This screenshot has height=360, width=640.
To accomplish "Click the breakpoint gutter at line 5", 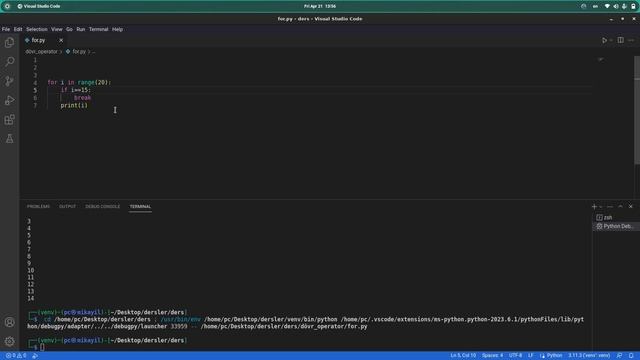I will (24, 90).
